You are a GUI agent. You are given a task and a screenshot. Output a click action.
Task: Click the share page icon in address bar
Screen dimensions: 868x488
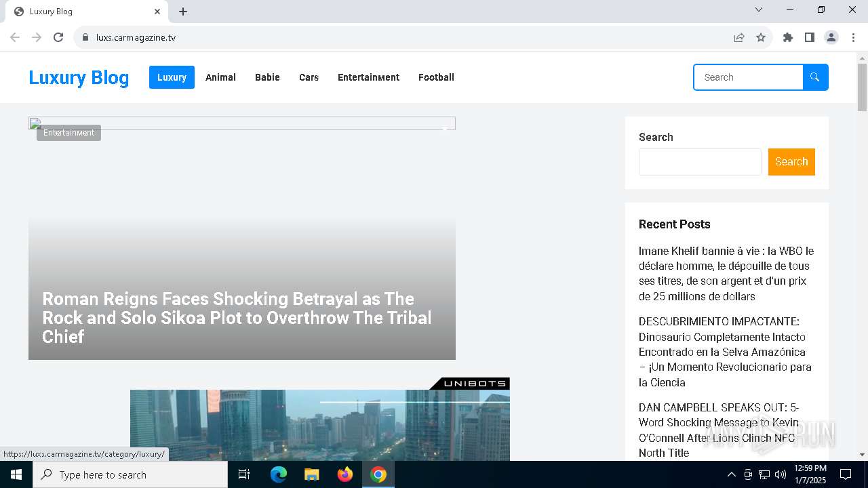click(739, 37)
